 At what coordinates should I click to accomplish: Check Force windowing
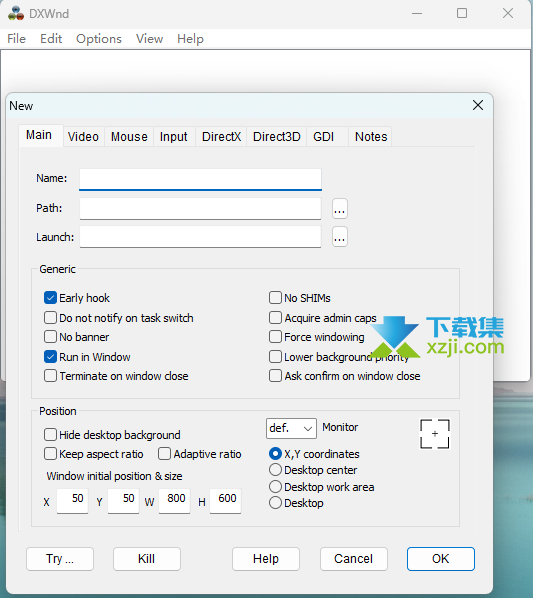[x=275, y=337]
